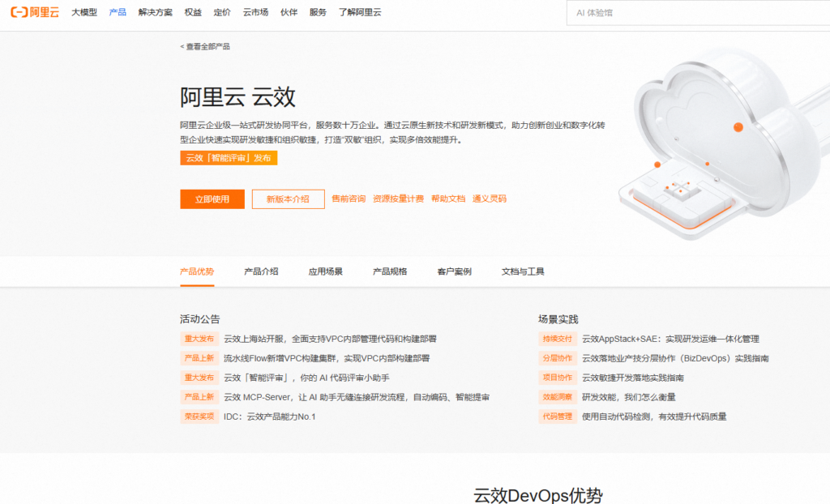Click the 荣获奖项 badge next to IDC item
The image size is (830, 504).
click(x=199, y=416)
